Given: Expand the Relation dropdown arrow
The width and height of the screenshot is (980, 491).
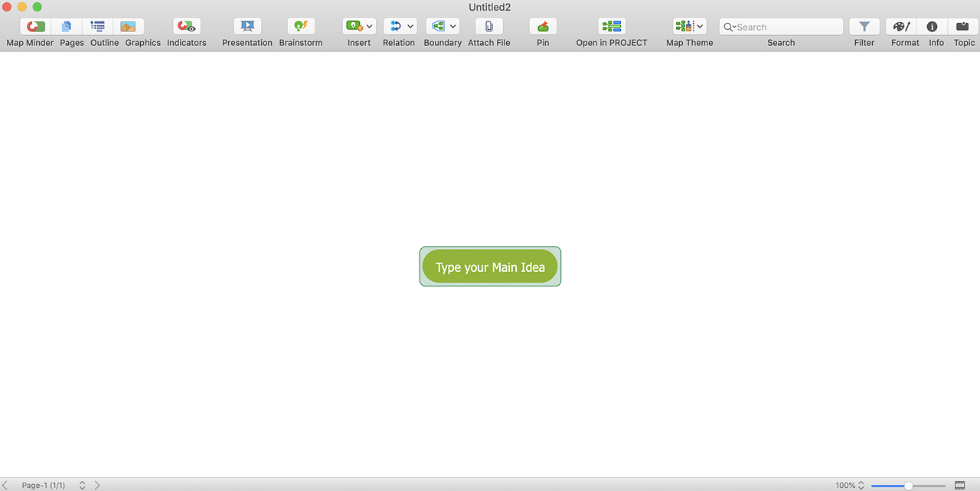Looking at the screenshot, I should point(410,27).
